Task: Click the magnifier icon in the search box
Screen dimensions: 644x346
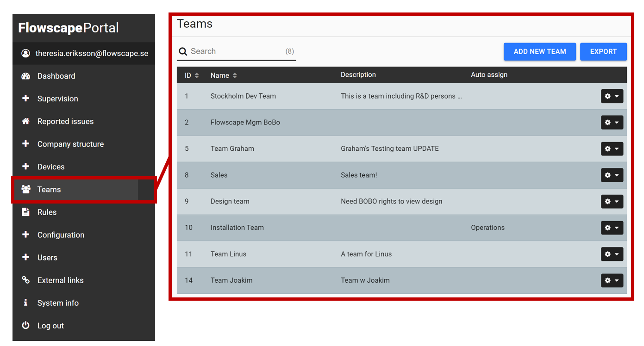Action: click(x=183, y=51)
